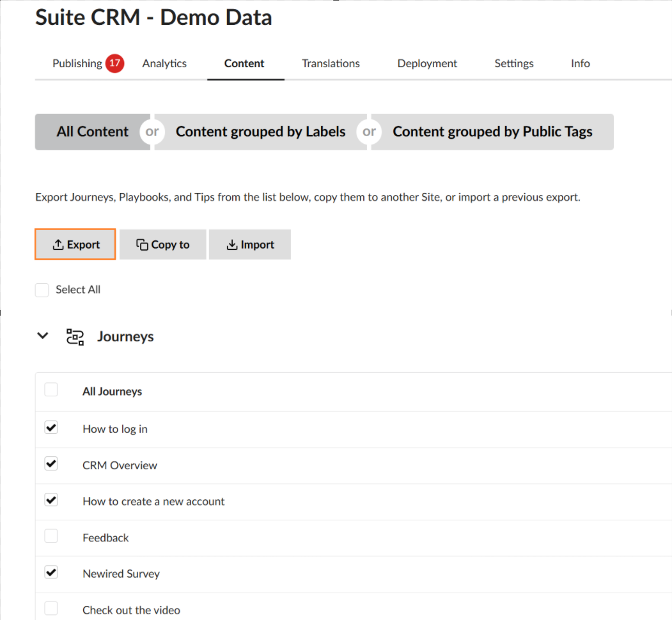
Task: Click the Import download icon
Action: click(x=231, y=245)
